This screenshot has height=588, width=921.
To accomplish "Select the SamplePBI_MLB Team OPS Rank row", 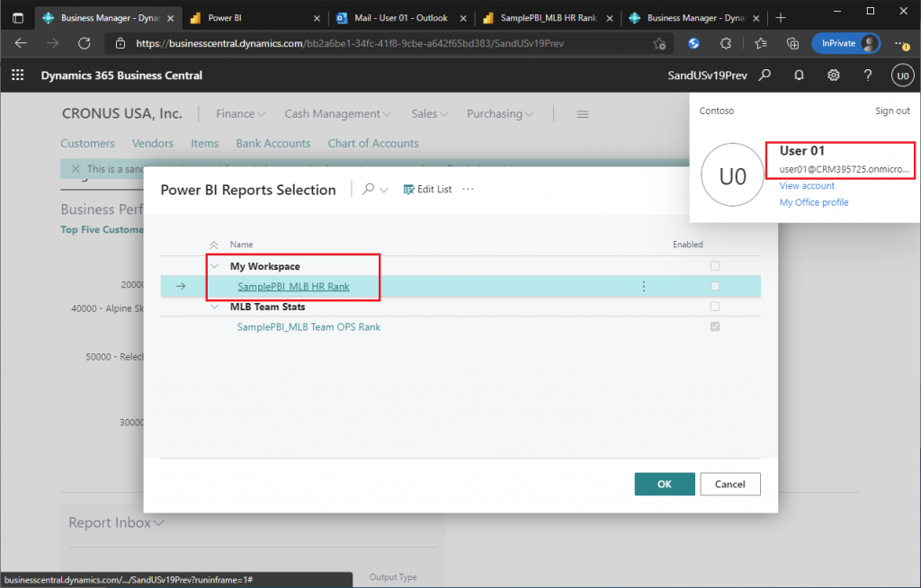I will click(x=460, y=326).
